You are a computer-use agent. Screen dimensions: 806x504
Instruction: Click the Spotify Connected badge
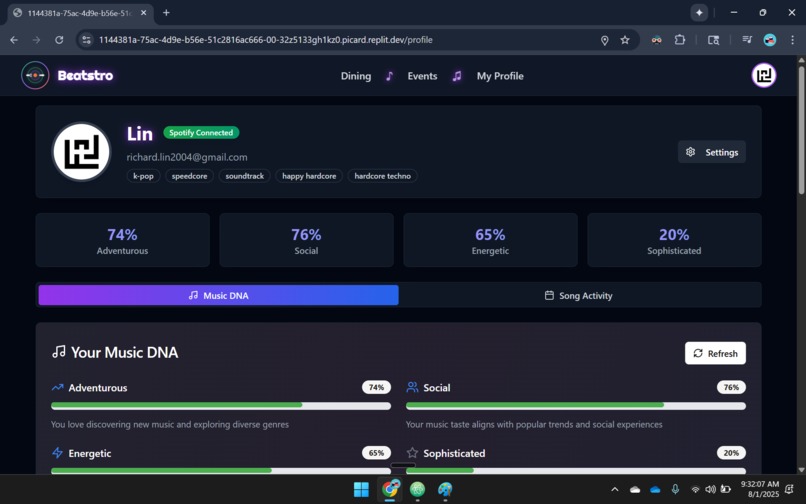(x=201, y=133)
